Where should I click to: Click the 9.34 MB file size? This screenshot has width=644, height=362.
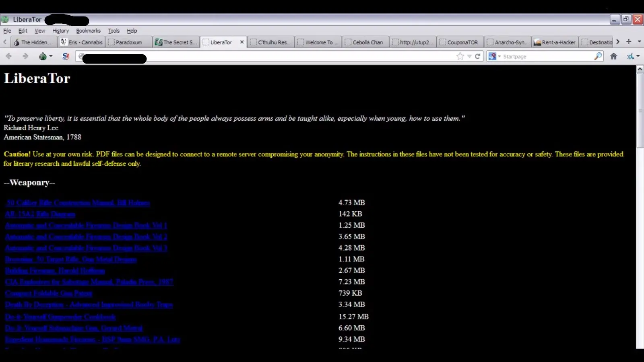(352, 339)
